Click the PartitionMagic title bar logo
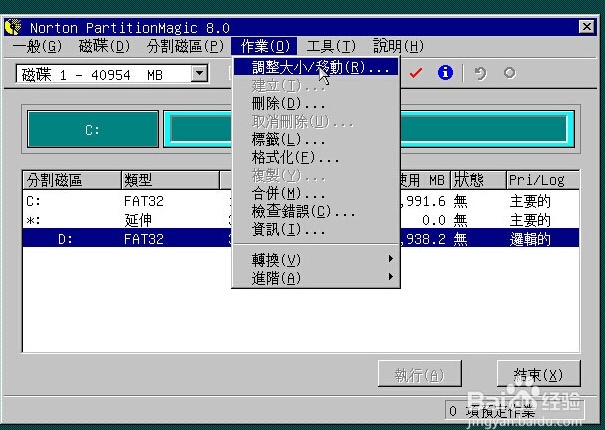605x430 pixels. click(x=14, y=27)
